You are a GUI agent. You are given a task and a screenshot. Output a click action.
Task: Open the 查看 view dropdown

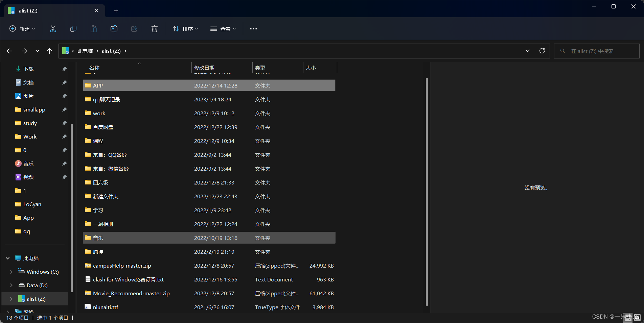pos(223,29)
